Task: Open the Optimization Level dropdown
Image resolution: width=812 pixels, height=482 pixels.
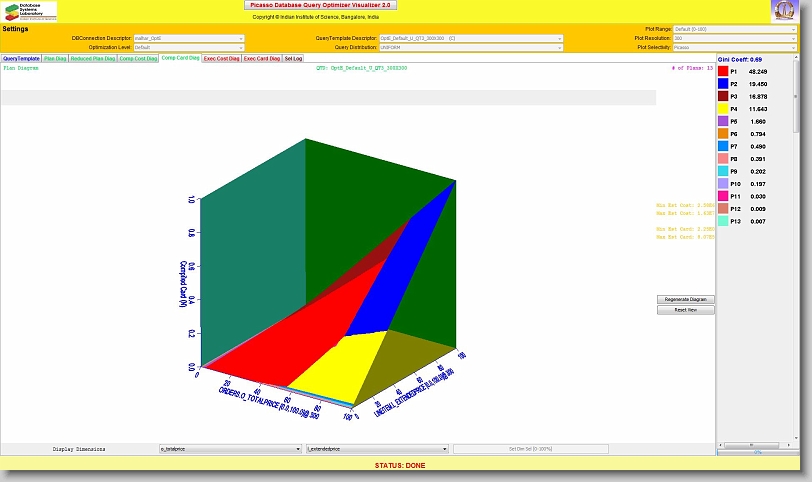Action: tap(188, 47)
